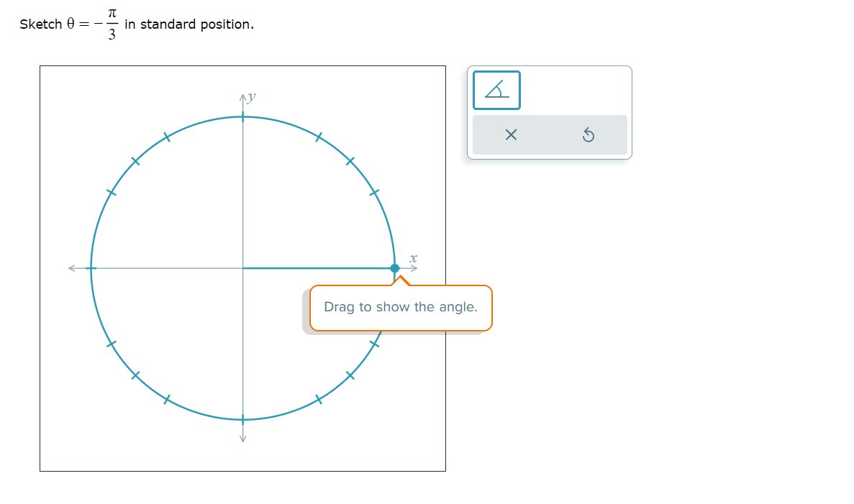Click the lower-left tick mark on the circle
The height and width of the screenshot is (504, 854).
coord(137,375)
